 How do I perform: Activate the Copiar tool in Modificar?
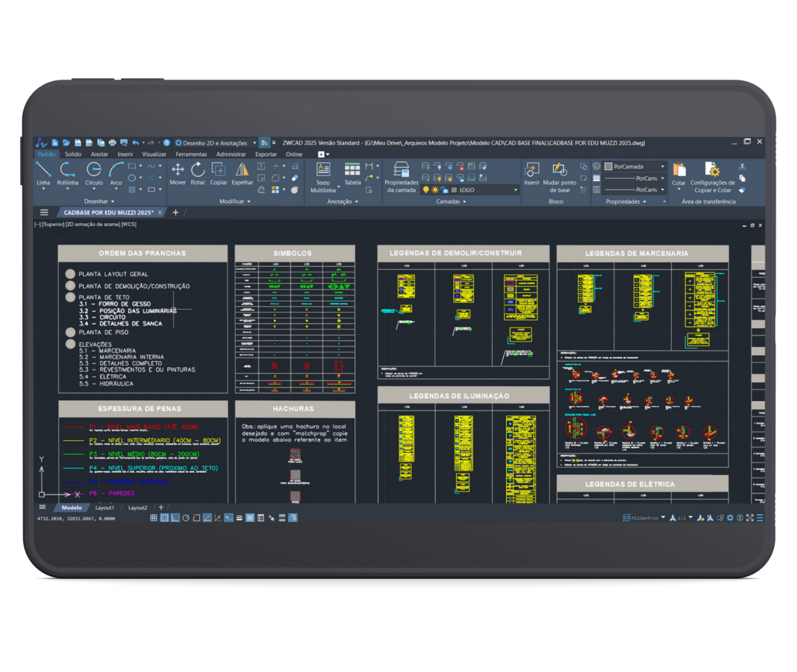click(x=219, y=174)
